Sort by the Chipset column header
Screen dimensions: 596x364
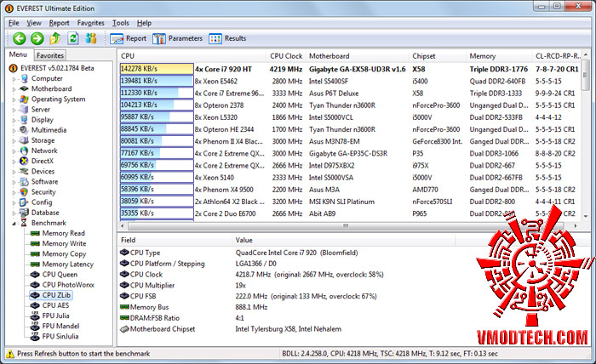pos(437,56)
